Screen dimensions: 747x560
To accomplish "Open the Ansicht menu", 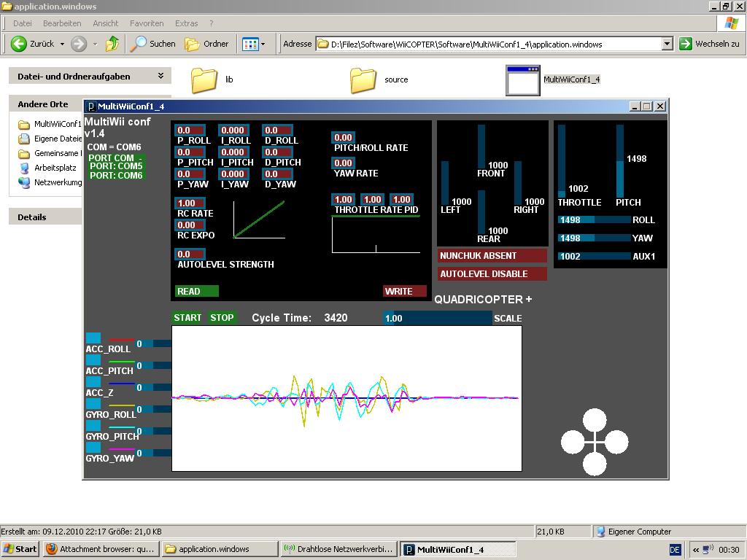I will click(x=105, y=23).
